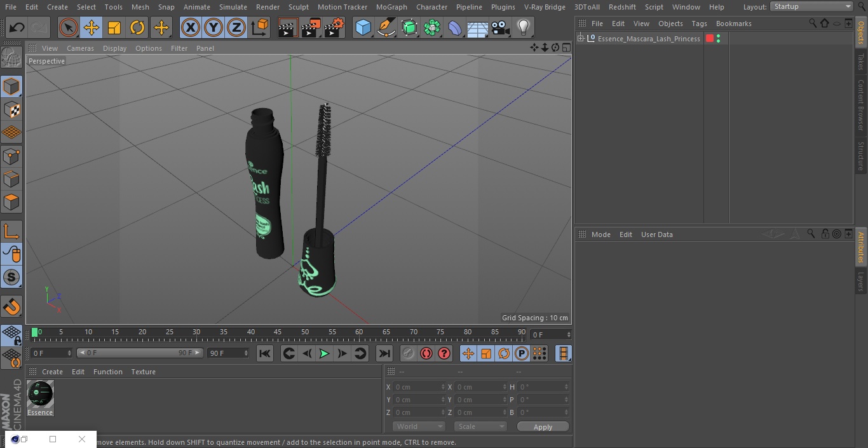Toggle object visibility dots
Screen dimensions: 868x448
718,39
